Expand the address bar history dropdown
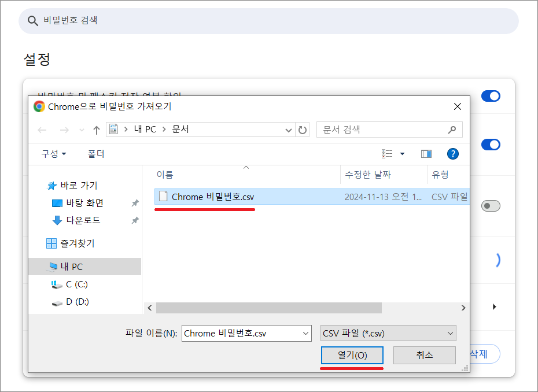The width and height of the screenshot is (538, 392). point(289,130)
